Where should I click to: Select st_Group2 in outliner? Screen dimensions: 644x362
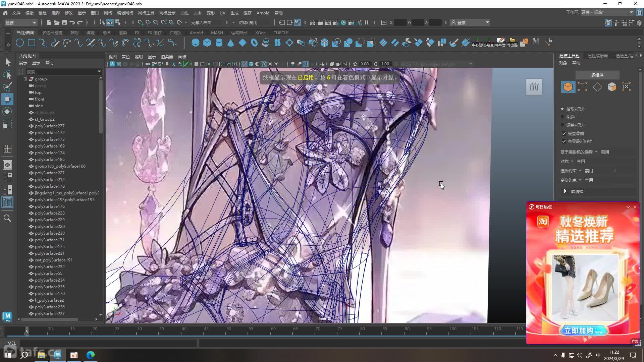[45, 119]
